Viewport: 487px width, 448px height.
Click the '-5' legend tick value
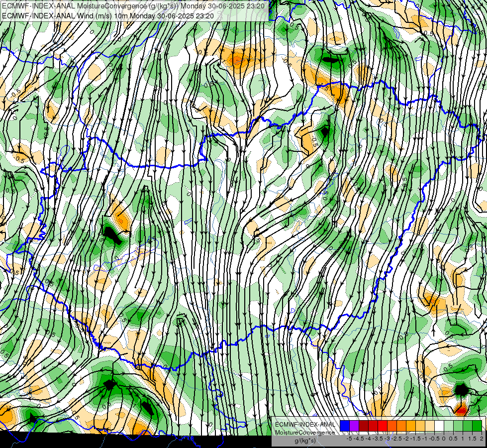[349, 439]
